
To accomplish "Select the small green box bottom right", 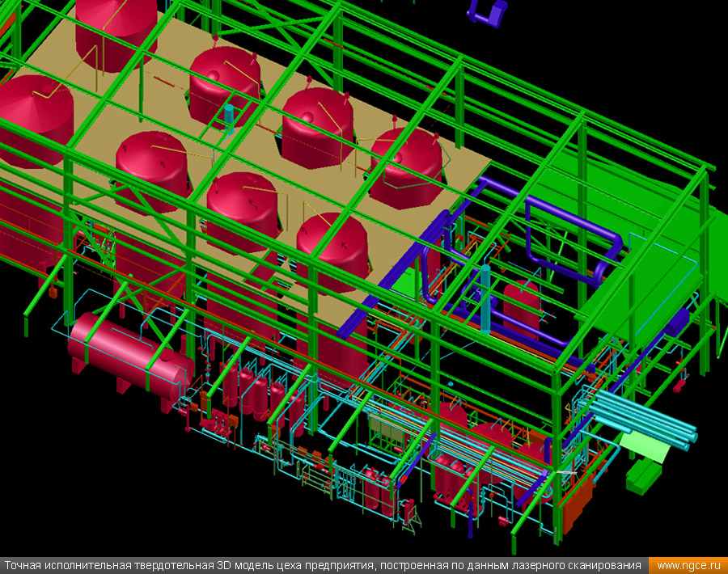I will [x=643, y=477].
